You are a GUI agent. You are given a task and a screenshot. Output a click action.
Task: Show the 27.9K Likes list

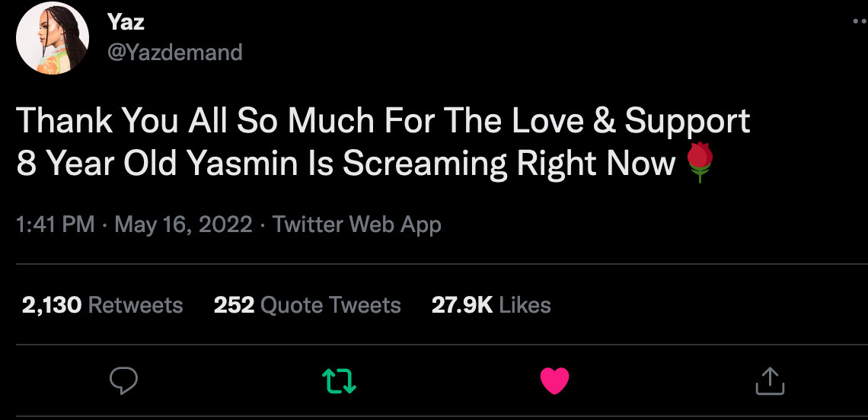point(491,305)
